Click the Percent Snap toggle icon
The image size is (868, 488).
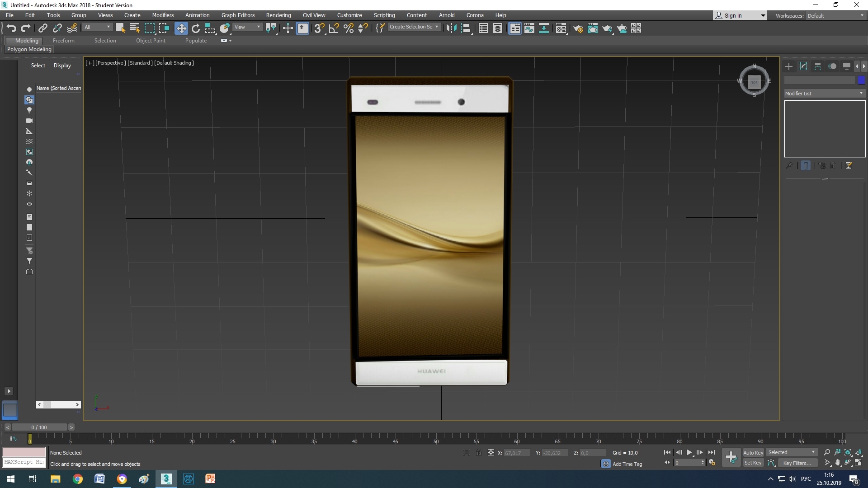(348, 28)
